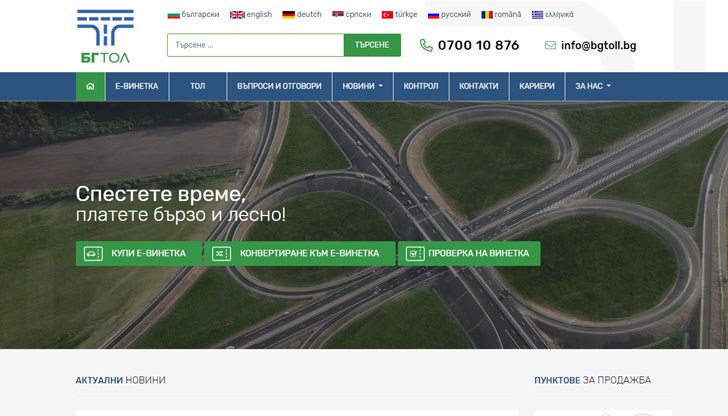Image resolution: width=728 pixels, height=416 pixels.
Task: Switch language to русский
Action: tap(456, 14)
